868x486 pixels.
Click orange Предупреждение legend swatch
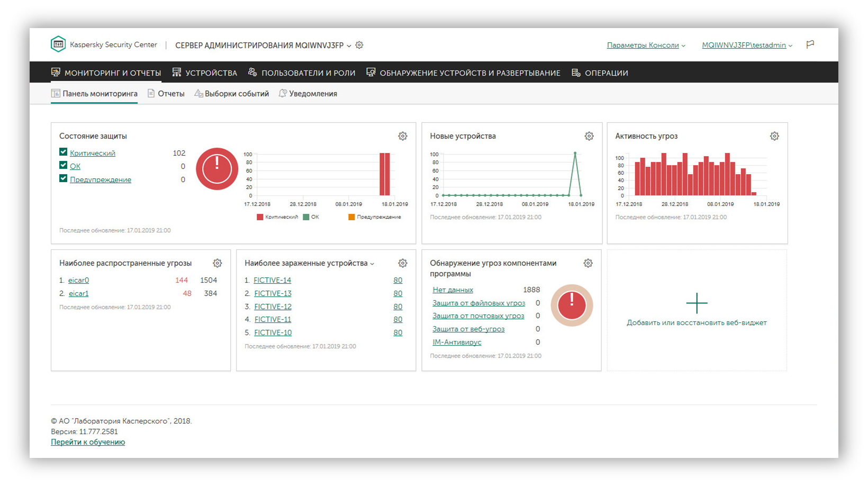click(x=351, y=217)
